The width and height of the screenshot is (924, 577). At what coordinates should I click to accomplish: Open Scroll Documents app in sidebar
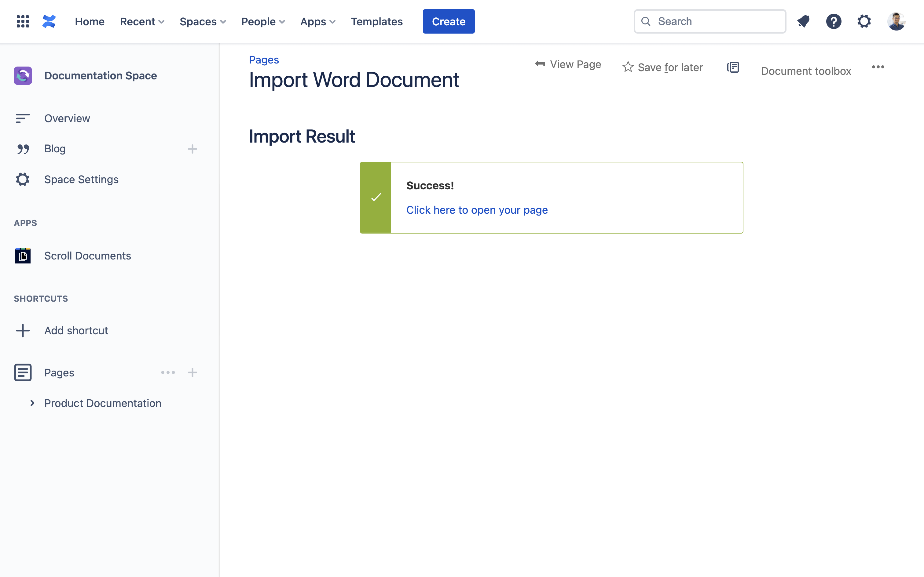pos(87,256)
